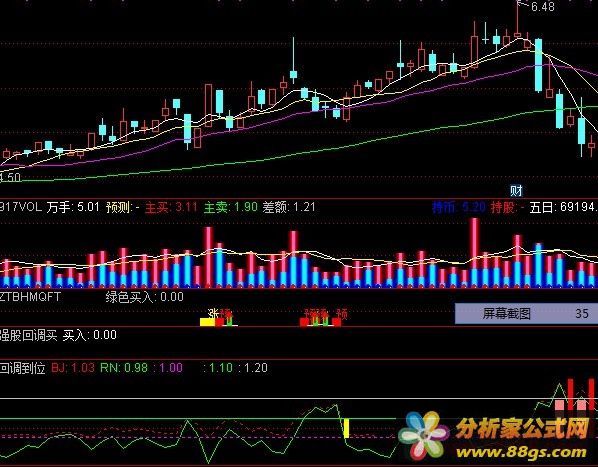Click the blue 持币 5.20 readout
This screenshot has height=467, width=598.
[x=458, y=207]
